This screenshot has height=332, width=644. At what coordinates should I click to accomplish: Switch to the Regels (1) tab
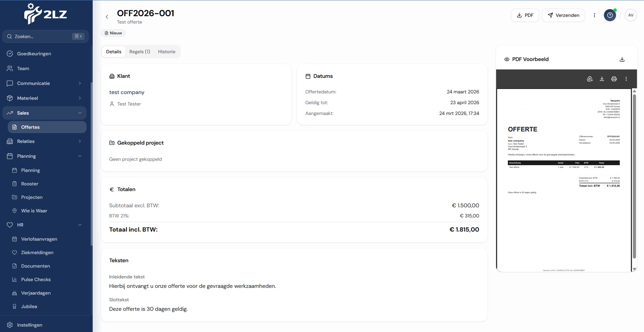click(140, 52)
